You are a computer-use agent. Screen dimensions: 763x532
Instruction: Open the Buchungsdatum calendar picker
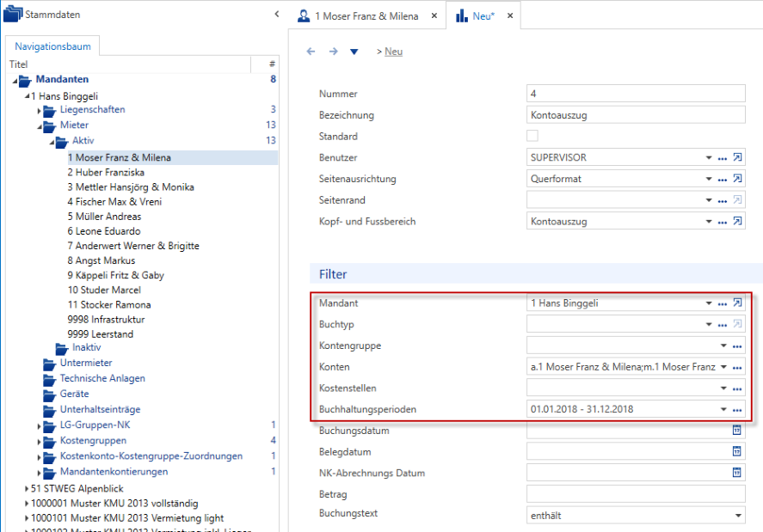[737, 430]
